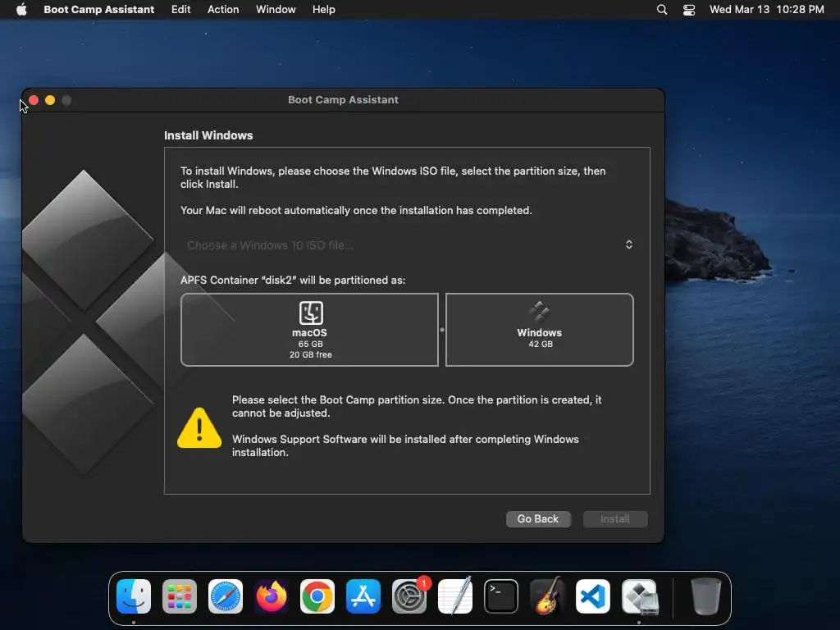Click the Go Back button
840x630 pixels.
[x=538, y=518]
